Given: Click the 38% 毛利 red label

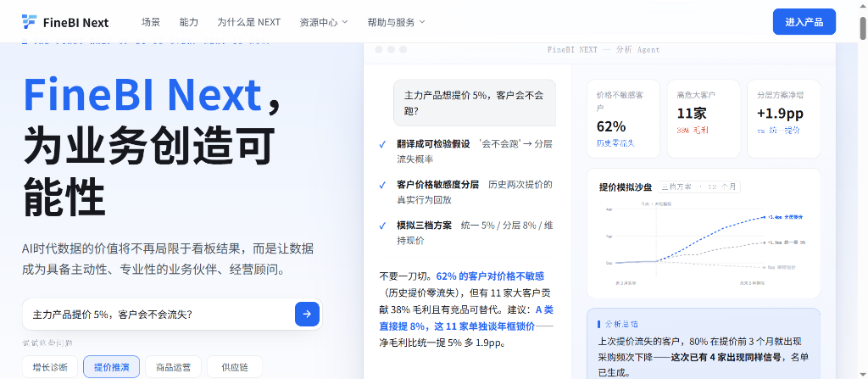Looking at the screenshot, I should [693, 131].
